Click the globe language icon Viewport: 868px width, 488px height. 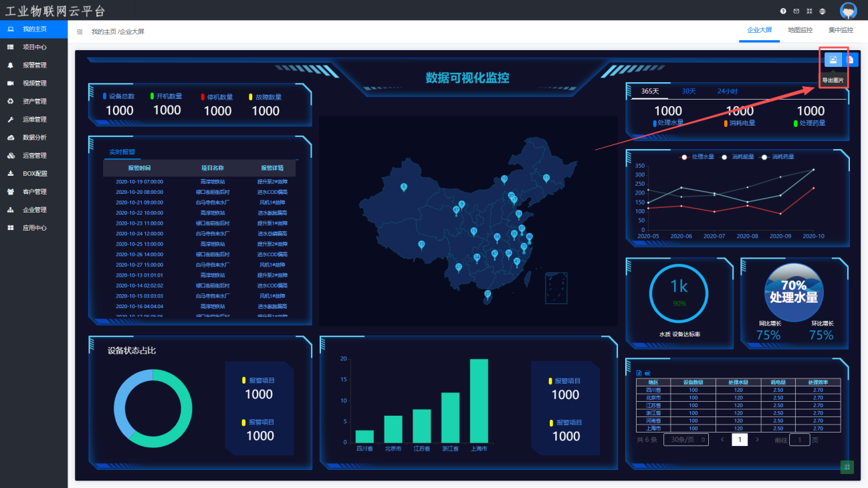coord(823,11)
